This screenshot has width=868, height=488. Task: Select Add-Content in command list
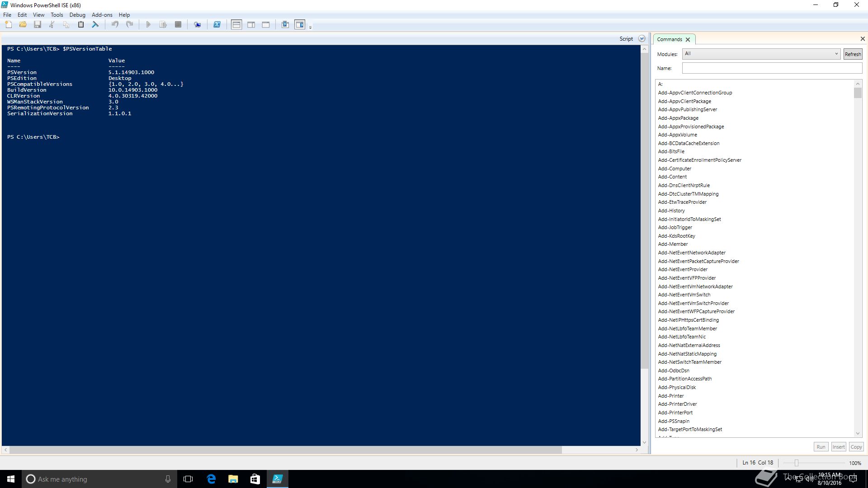pyautogui.click(x=672, y=177)
